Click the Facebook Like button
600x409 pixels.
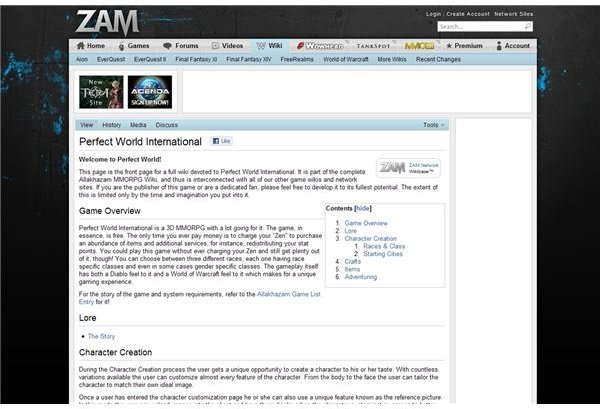tap(222, 141)
